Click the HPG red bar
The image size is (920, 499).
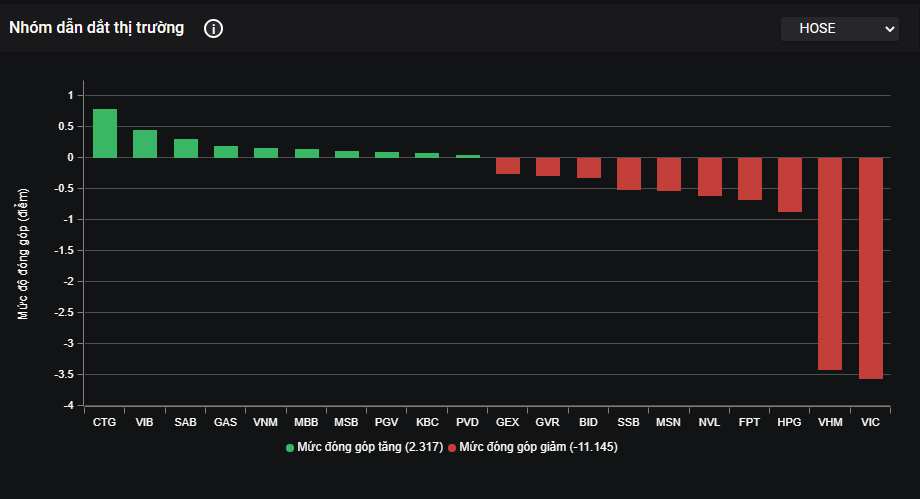pyautogui.click(x=790, y=184)
